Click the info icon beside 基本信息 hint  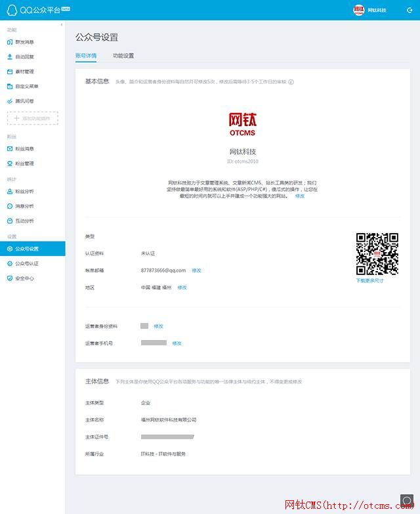pos(291,82)
